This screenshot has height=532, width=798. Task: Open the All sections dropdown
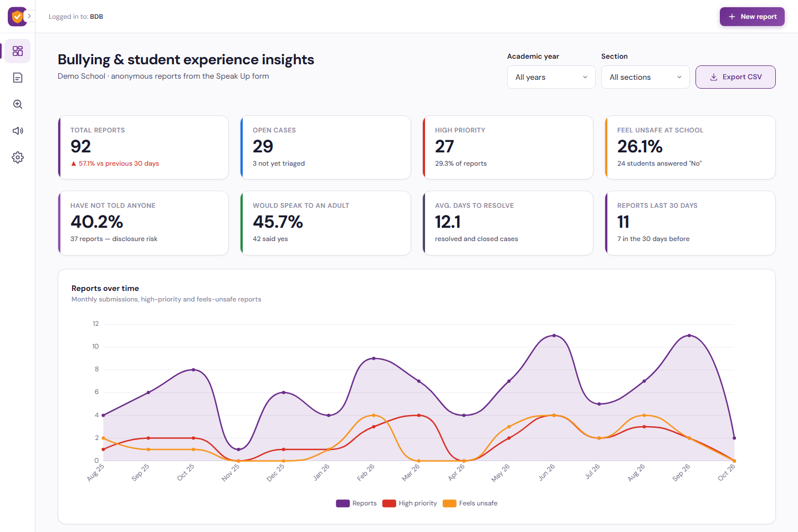click(646, 77)
